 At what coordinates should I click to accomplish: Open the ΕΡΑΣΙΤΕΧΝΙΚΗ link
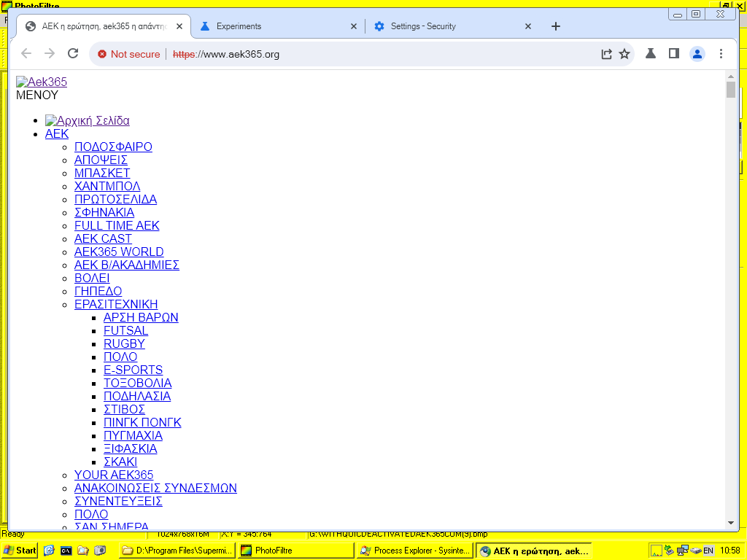116,304
